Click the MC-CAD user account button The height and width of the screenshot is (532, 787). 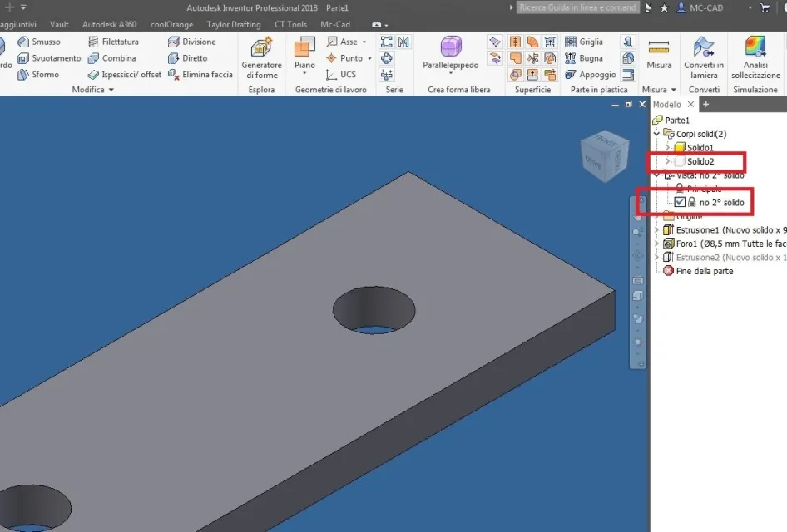700,8
